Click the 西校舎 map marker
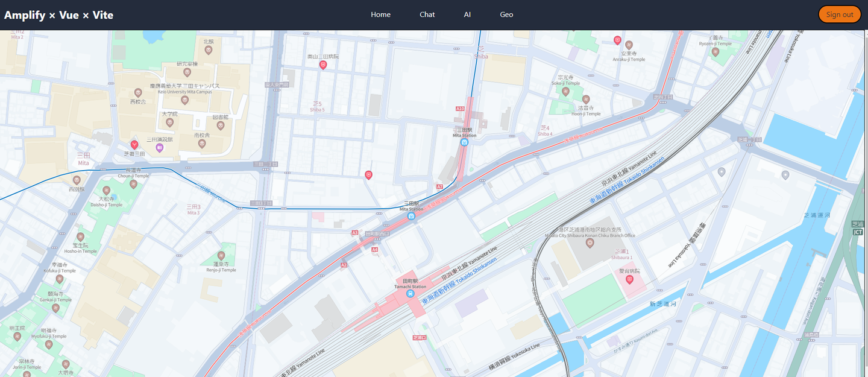This screenshot has height=377, width=868. (x=138, y=92)
